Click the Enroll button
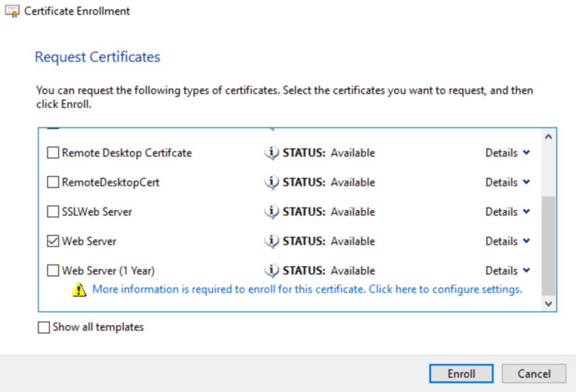 tap(461, 374)
